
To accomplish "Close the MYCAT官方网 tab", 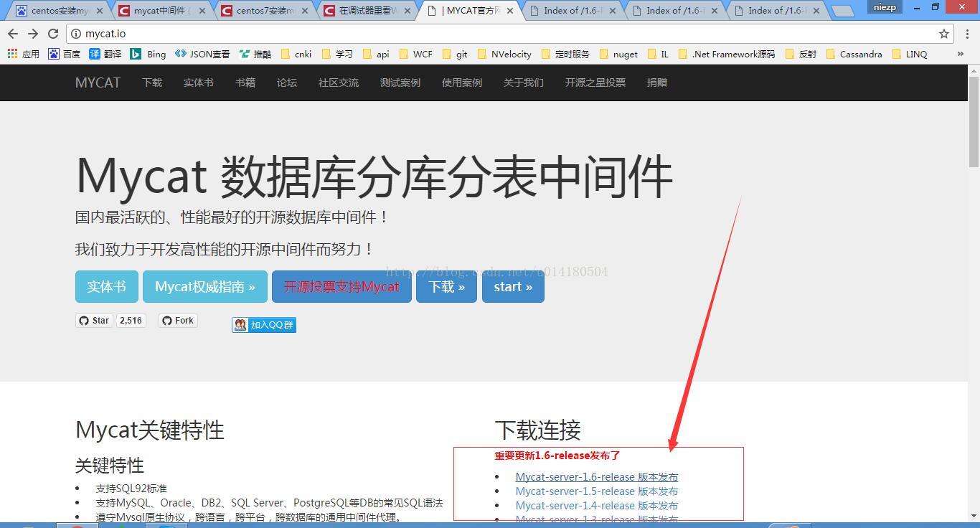I will (x=510, y=11).
